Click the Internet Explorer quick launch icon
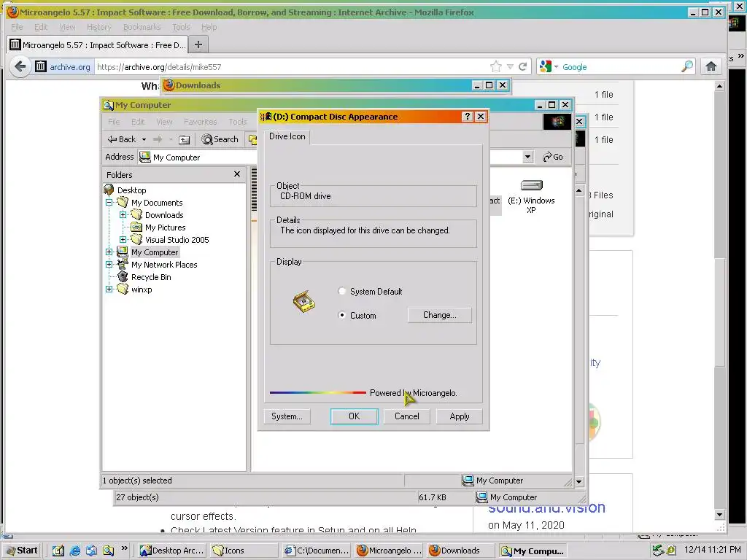Viewport: 747px width, 560px height. point(75,551)
